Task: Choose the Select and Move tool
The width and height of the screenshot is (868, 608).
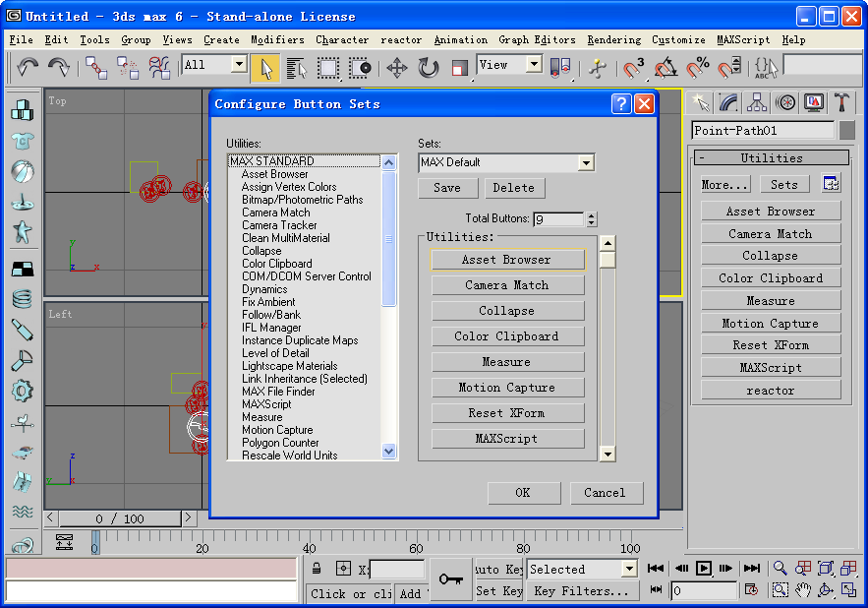Action: 397,68
